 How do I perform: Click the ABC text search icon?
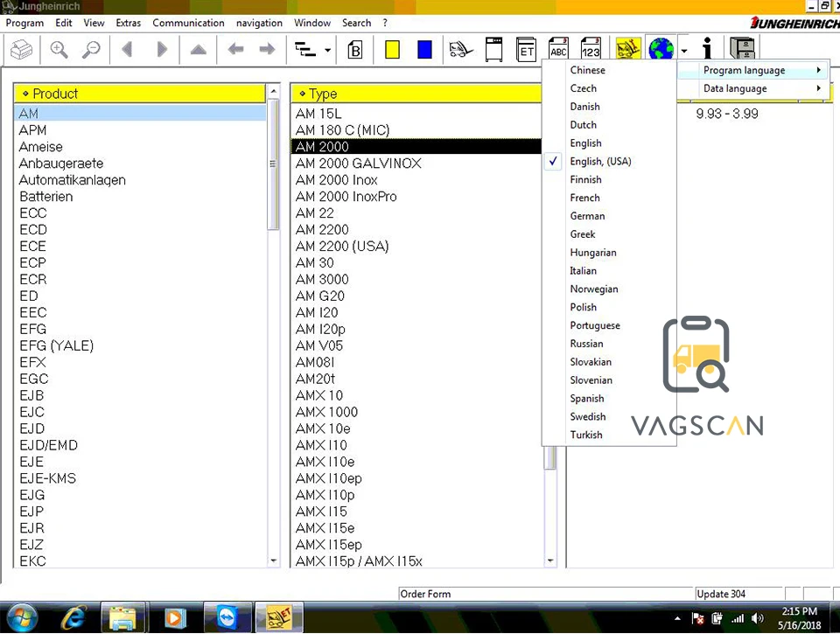(558, 48)
